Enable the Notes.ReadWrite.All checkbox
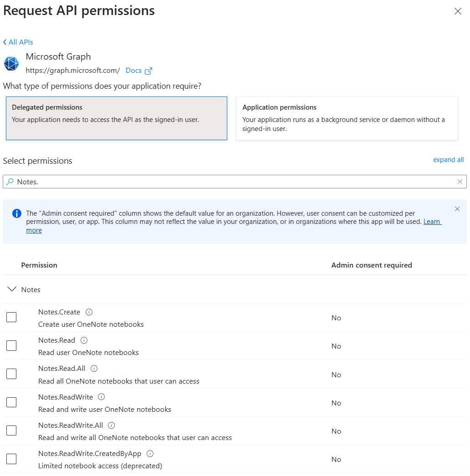The width and height of the screenshot is (470, 476). [x=11, y=430]
